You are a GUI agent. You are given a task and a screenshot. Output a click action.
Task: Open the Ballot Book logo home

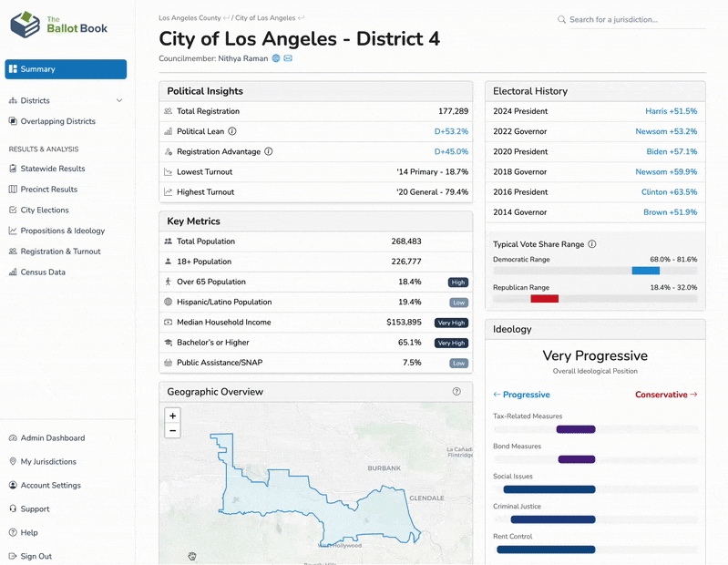58,25
